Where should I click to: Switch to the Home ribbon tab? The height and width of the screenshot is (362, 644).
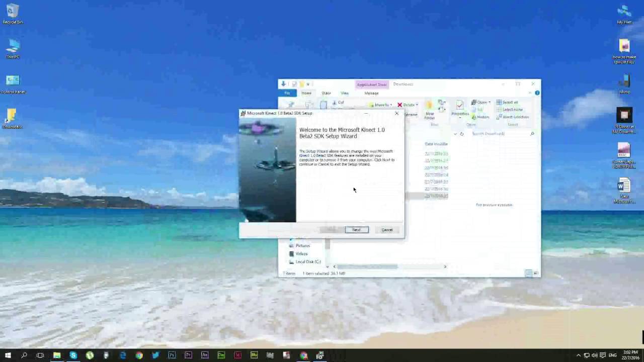pyautogui.click(x=306, y=93)
